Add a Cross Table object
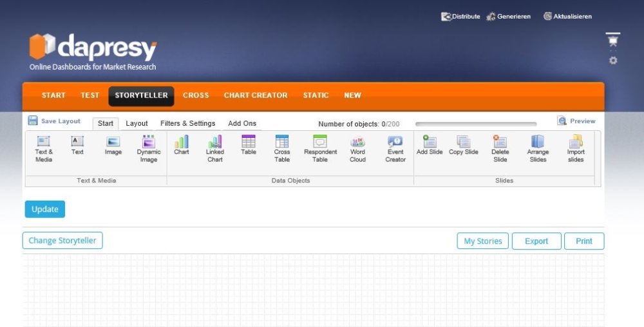 282,149
